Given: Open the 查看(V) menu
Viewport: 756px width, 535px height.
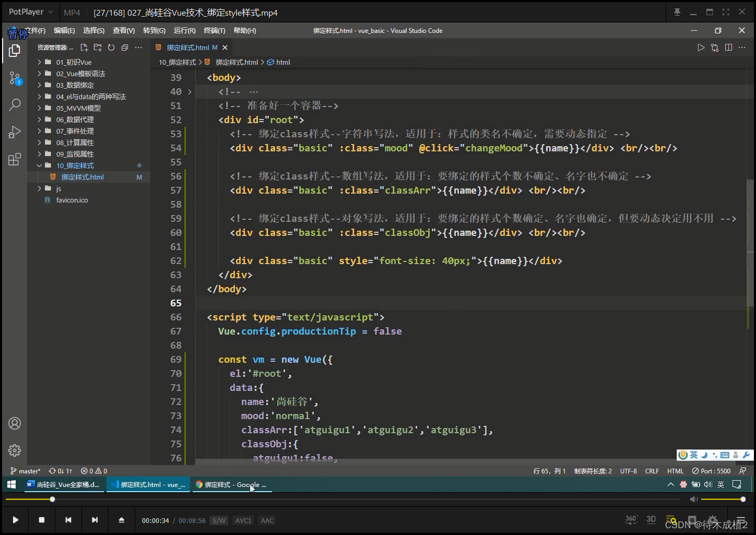Looking at the screenshot, I should [x=124, y=31].
